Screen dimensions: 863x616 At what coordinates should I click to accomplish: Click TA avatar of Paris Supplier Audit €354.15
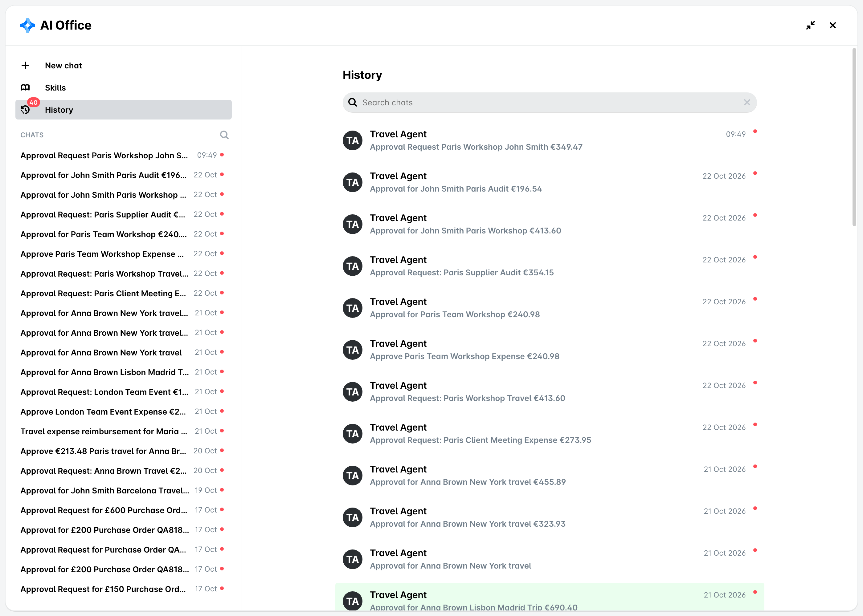[353, 266]
